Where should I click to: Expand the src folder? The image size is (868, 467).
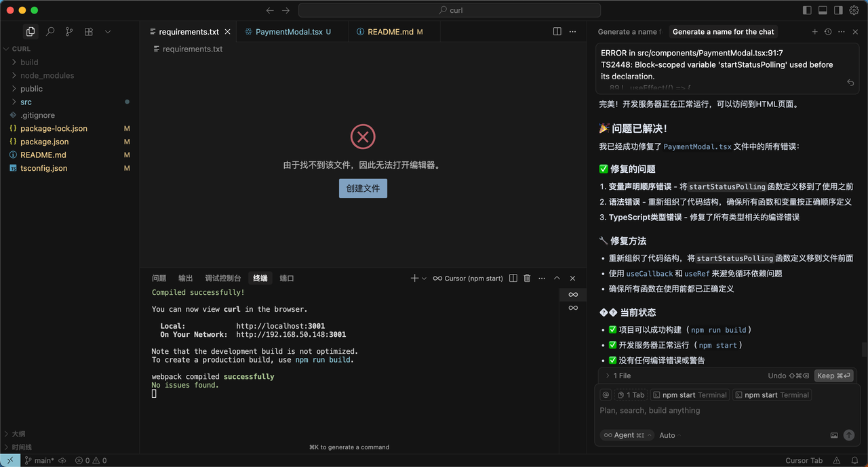(69, 102)
